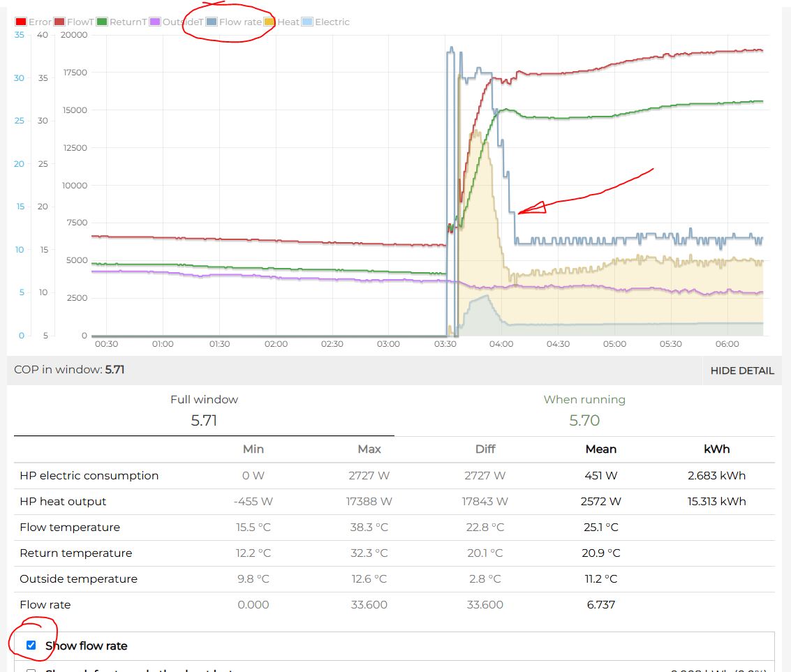Switch to the Full window tab
This screenshot has height=672, width=791.
click(204, 410)
